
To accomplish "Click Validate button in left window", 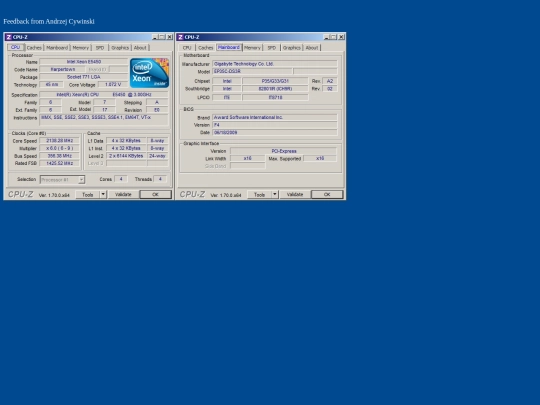I will [x=123, y=195].
